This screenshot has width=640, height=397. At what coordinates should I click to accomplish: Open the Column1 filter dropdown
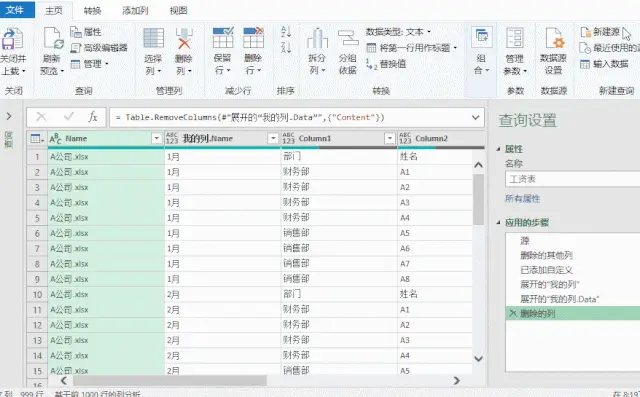click(x=390, y=139)
